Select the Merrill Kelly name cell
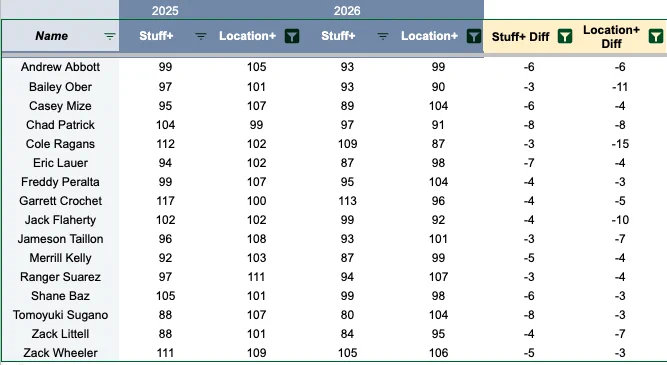 click(60, 258)
